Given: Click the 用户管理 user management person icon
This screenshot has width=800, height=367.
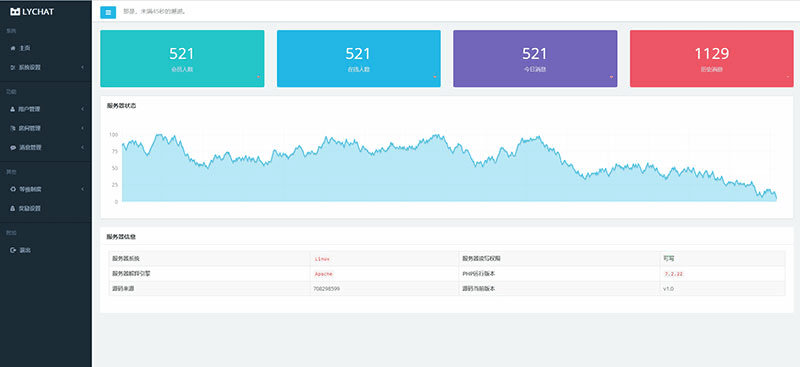Looking at the screenshot, I should pyautogui.click(x=13, y=109).
